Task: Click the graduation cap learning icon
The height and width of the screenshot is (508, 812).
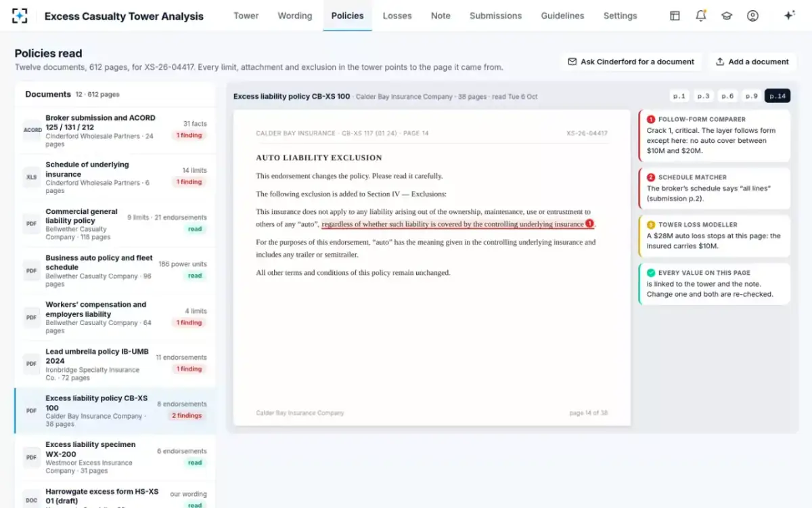Action: (x=727, y=16)
